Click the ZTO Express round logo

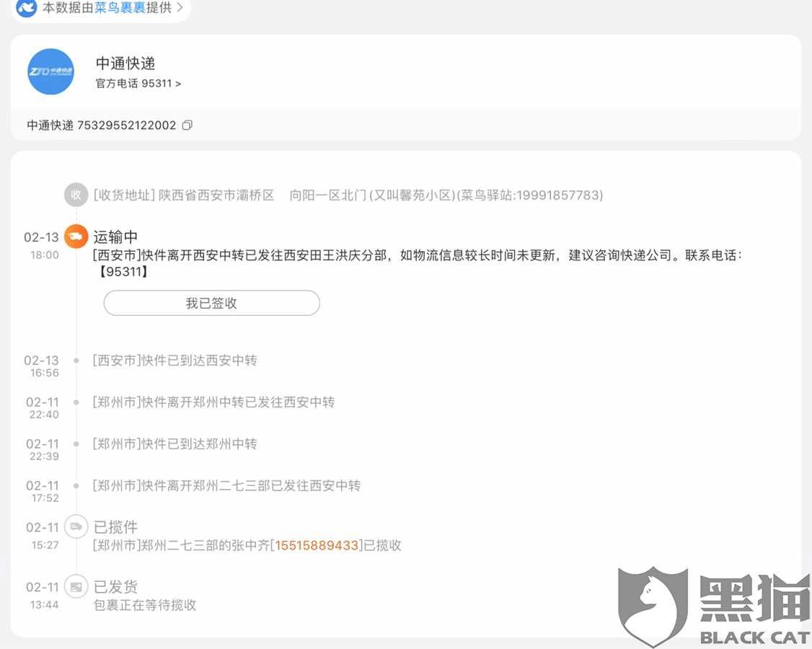50,71
